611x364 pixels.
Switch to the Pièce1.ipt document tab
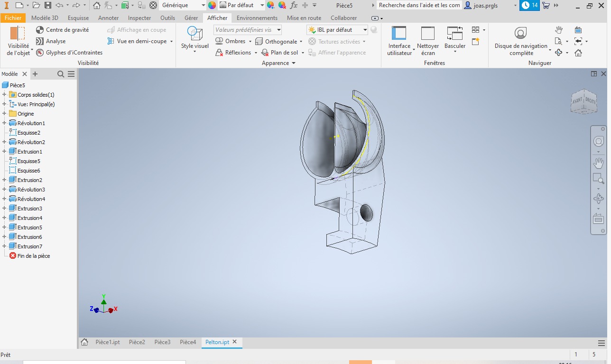(108, 342)
